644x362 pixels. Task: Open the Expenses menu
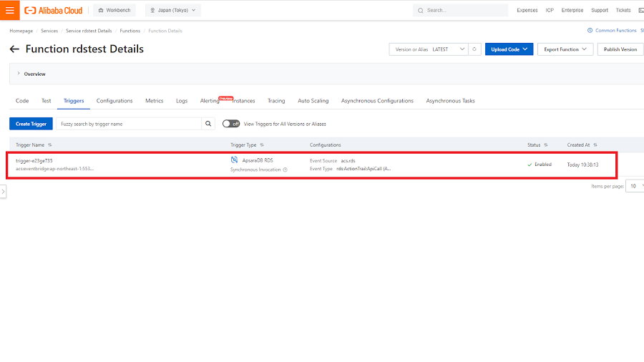tap(527, 10)
